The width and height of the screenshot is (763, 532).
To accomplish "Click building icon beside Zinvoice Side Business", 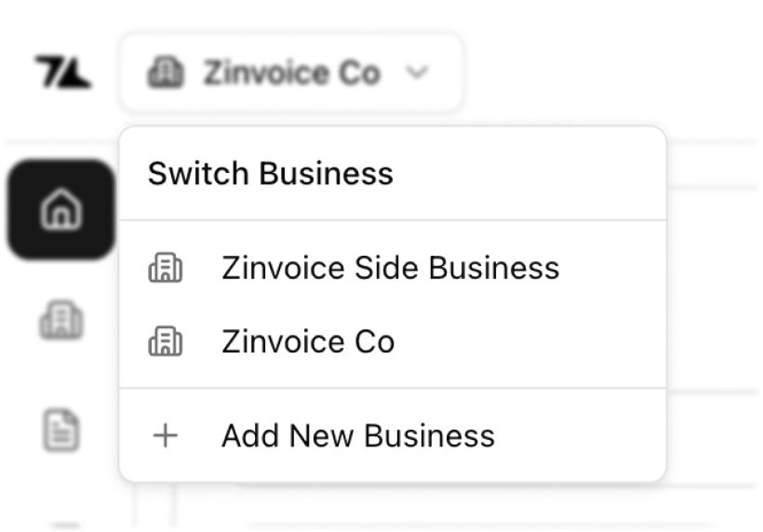I will point(166,269).
